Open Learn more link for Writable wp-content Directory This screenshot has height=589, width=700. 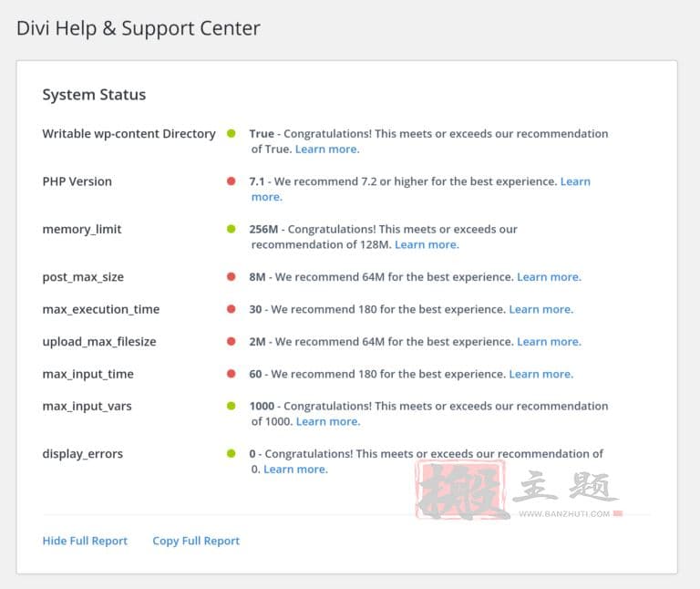tap(327, 150)
